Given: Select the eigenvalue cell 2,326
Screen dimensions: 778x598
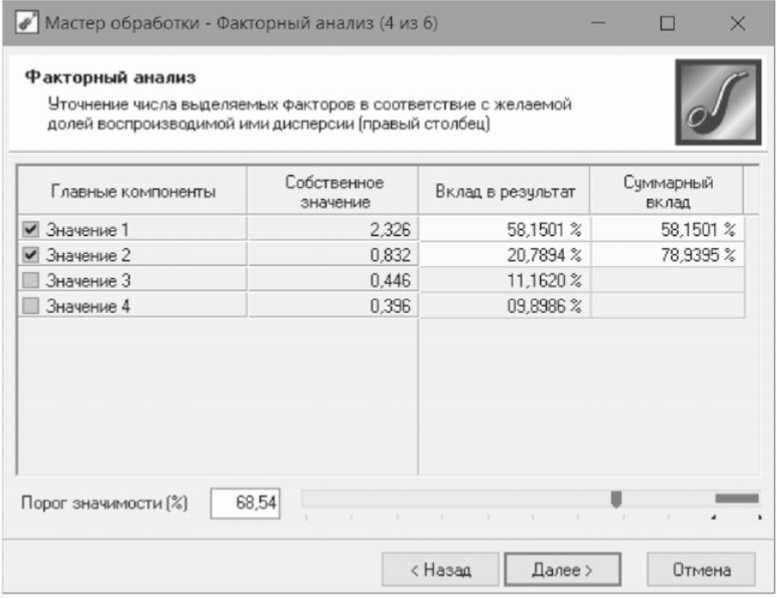Looking at the screenshot, I should tap(333, 229).
